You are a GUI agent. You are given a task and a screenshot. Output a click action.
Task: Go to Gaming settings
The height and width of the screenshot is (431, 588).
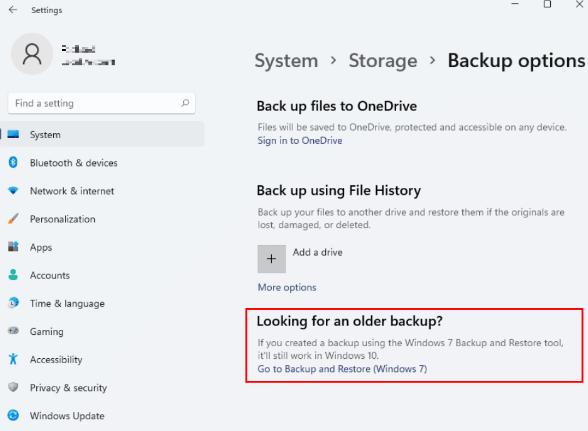46,332
